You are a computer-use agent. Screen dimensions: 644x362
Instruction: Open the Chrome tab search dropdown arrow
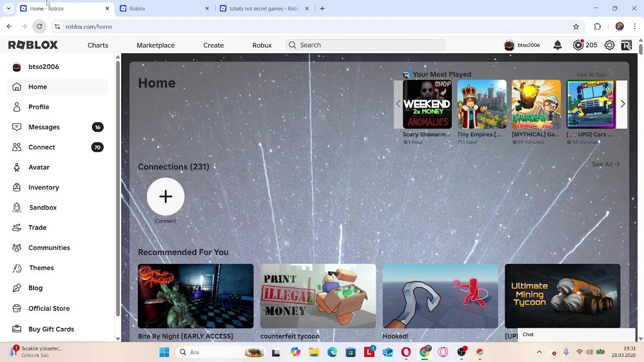tap(9, 9)
